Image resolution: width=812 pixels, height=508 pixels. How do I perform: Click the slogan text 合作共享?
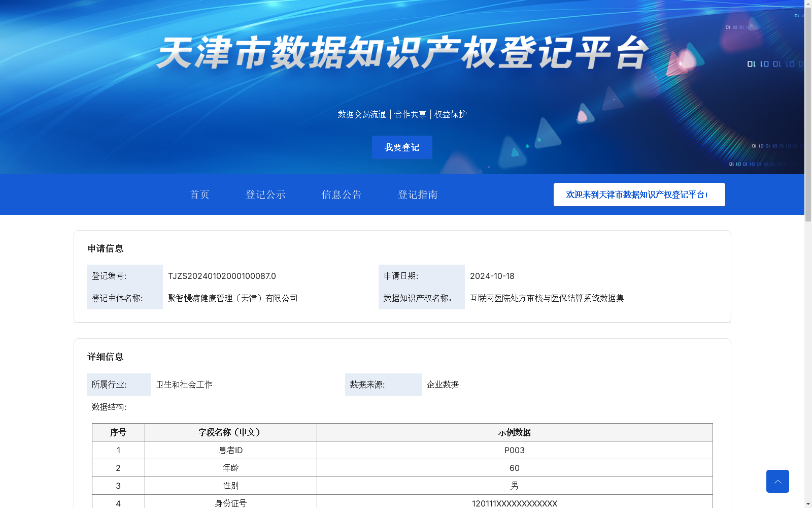click(411, 114)
